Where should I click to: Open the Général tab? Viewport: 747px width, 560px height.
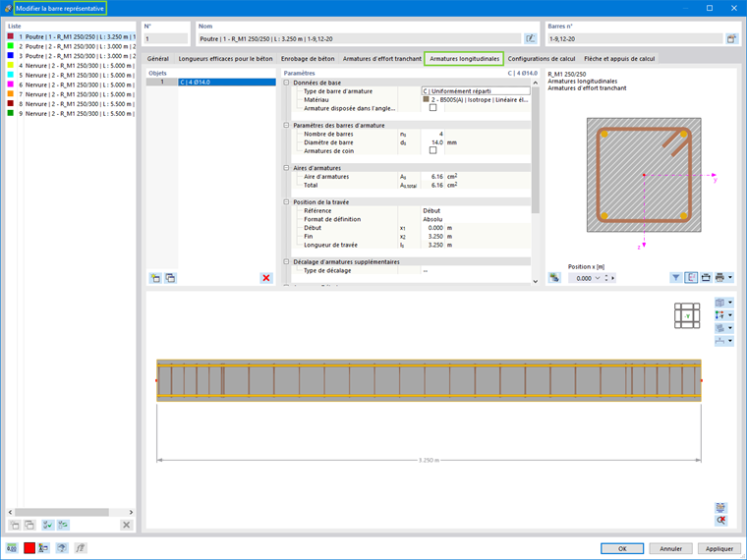click(157, 59)
